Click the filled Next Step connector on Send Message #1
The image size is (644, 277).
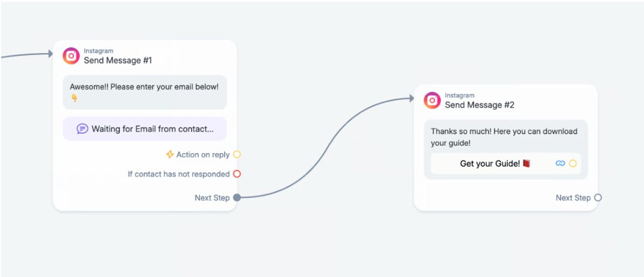(237, 198)
